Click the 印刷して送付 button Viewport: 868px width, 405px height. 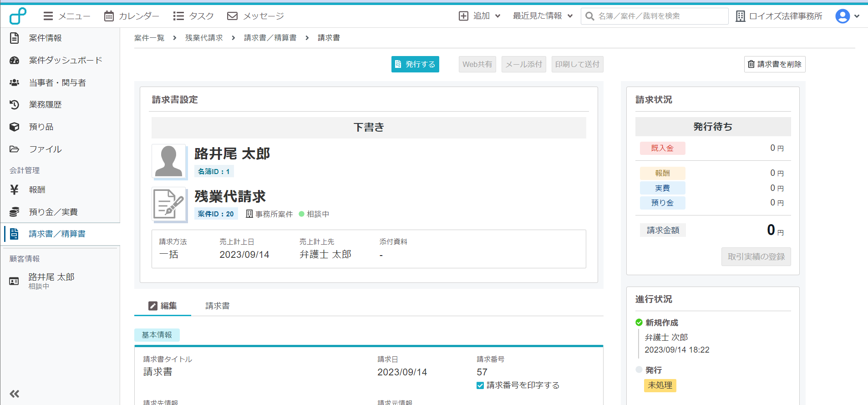coord(578,64)
